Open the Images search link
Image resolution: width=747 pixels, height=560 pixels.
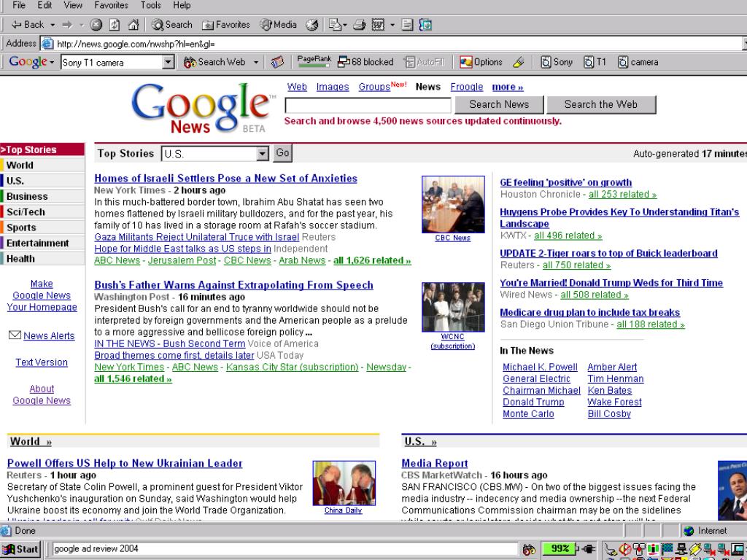pyautogui.click(x=333, y=87)
